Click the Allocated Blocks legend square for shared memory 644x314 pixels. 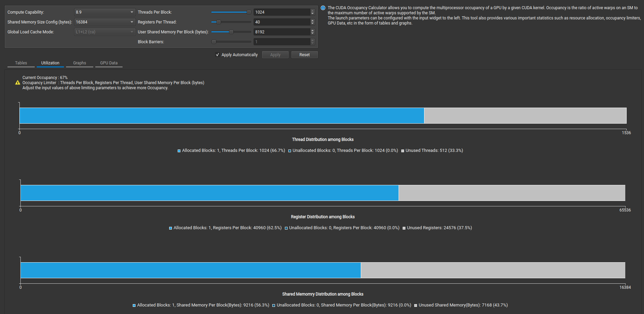(x=134, y=305)
